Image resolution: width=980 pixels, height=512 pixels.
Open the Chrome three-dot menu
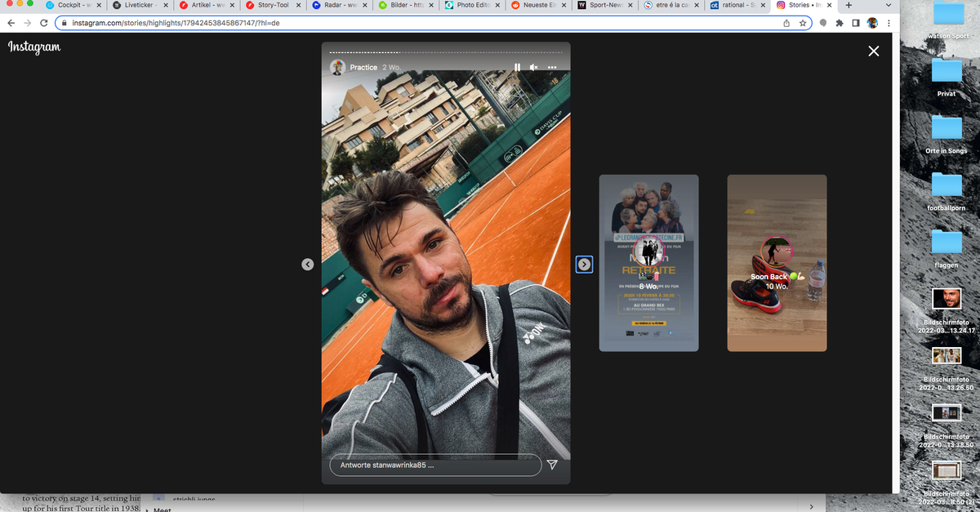[889, 23]
